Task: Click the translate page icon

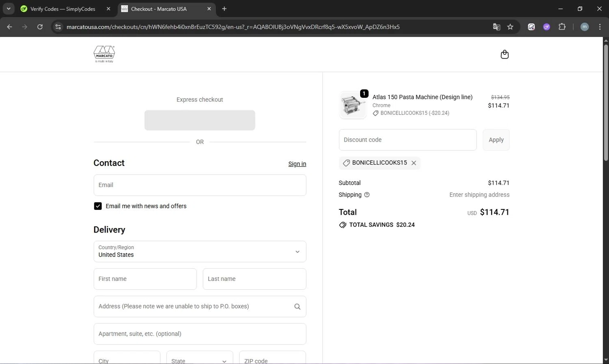Action: point(496,27)
